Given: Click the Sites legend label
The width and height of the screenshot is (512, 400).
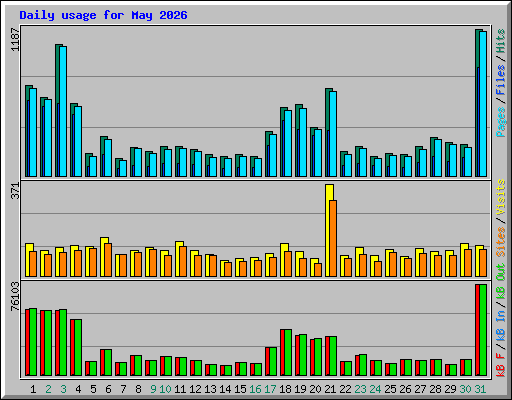Looking at the screenshot, I should [x=501, y=242].
